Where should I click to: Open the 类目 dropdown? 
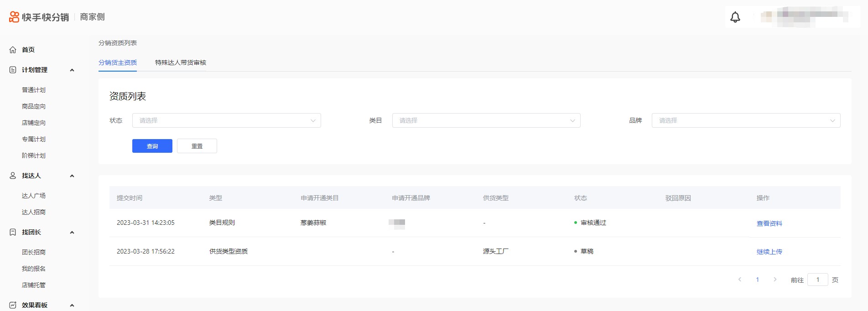(x=486, y=120)
